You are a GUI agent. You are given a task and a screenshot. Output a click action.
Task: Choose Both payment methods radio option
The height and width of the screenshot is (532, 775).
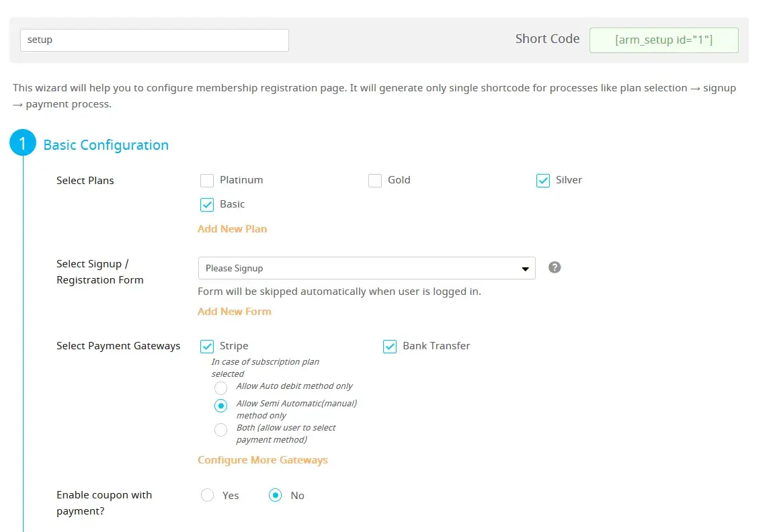point(220,431)
